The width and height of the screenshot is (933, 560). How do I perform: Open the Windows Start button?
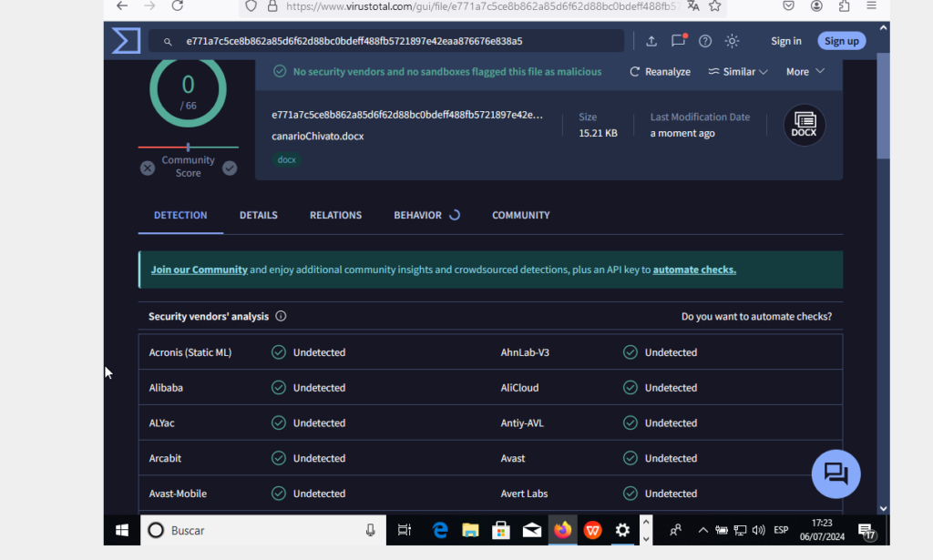pyautogui.click(x=122, y=530)
